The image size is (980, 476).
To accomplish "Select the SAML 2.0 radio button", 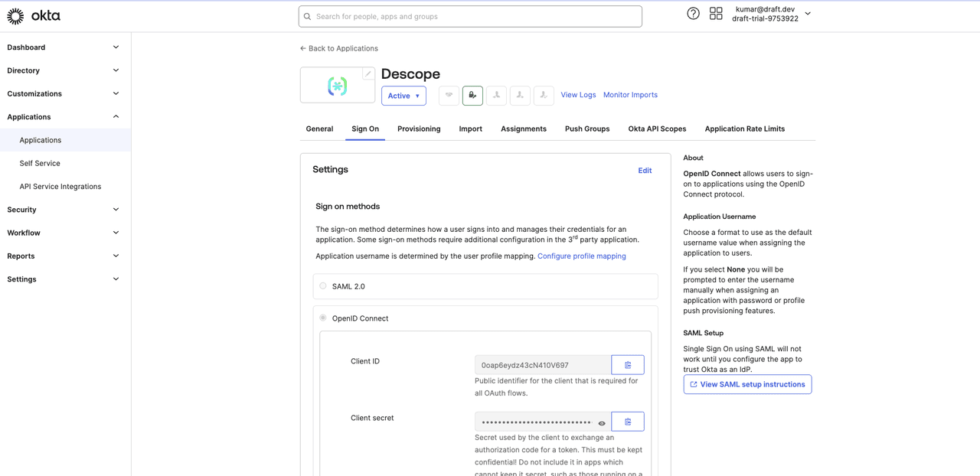I will (323, 286).
